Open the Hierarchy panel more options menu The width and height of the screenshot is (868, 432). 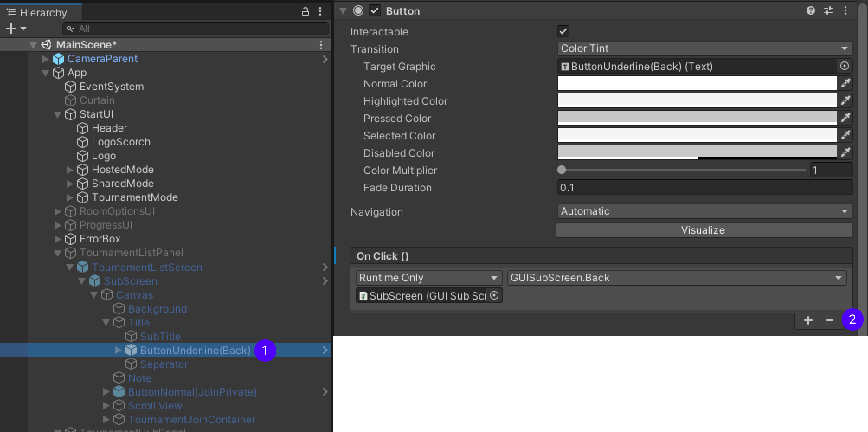click(320, 12)
